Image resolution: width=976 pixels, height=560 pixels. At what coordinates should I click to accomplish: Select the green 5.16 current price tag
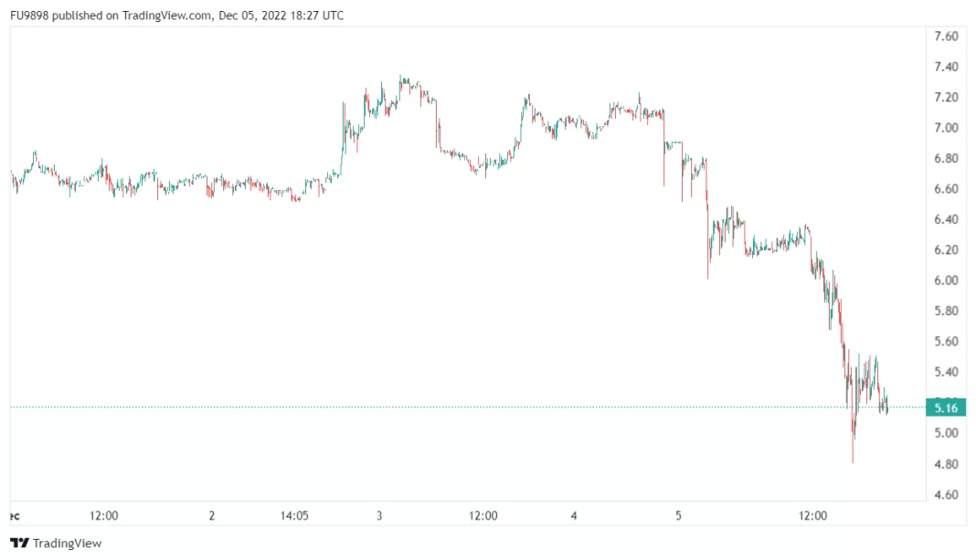point(945,407)
